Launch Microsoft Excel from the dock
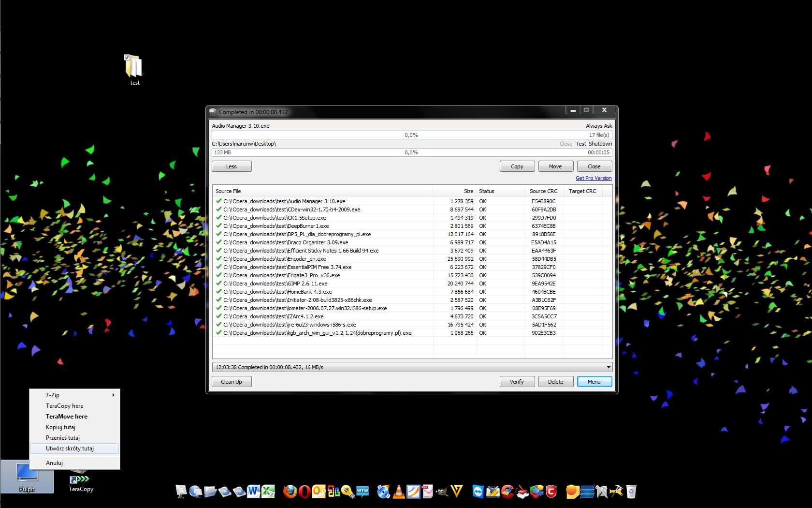The width and height of the screenshot is (812, 508). [x=268, y=492]
